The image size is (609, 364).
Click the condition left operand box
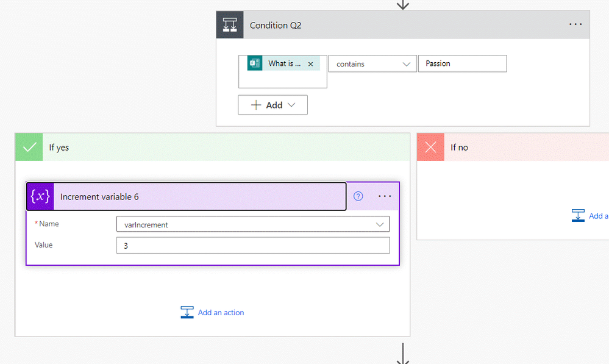[283, 72]
